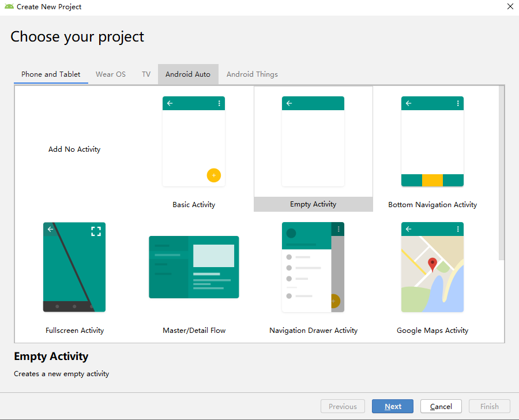Click the Bottom Navigation Activity label
The image size is (519, 420).
pos(432,205)
